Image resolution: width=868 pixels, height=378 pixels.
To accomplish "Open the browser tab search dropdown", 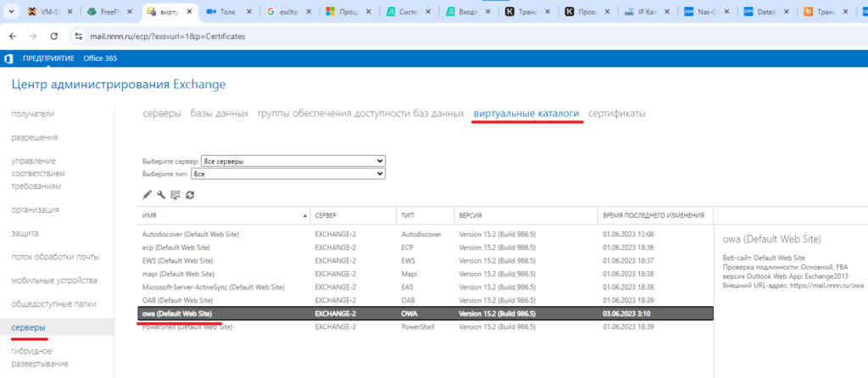I will pos(12,11).
